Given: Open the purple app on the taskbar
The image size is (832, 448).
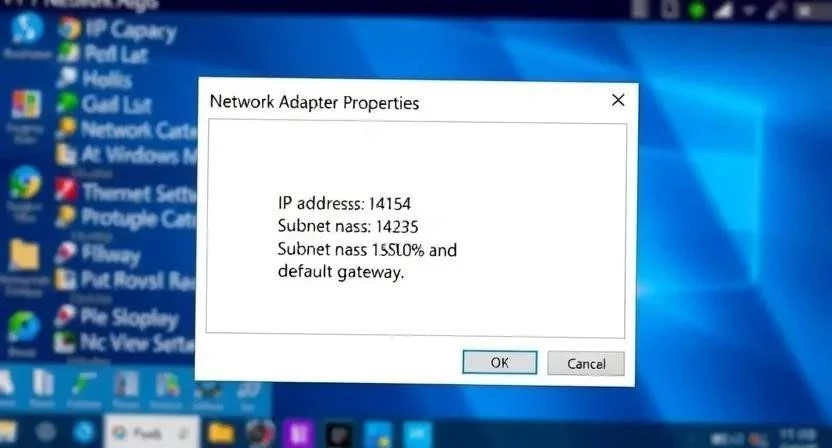Looking at the screenshot, I should coord(298,434).
